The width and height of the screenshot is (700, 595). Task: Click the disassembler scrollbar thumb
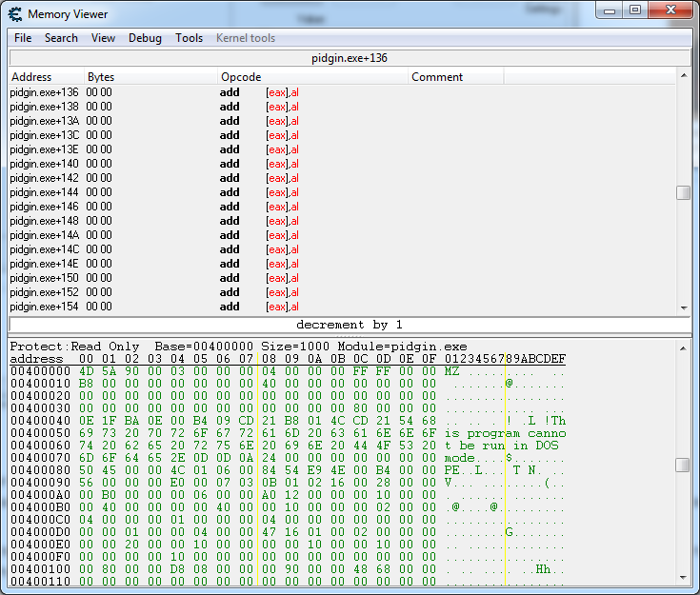(684, 193)
